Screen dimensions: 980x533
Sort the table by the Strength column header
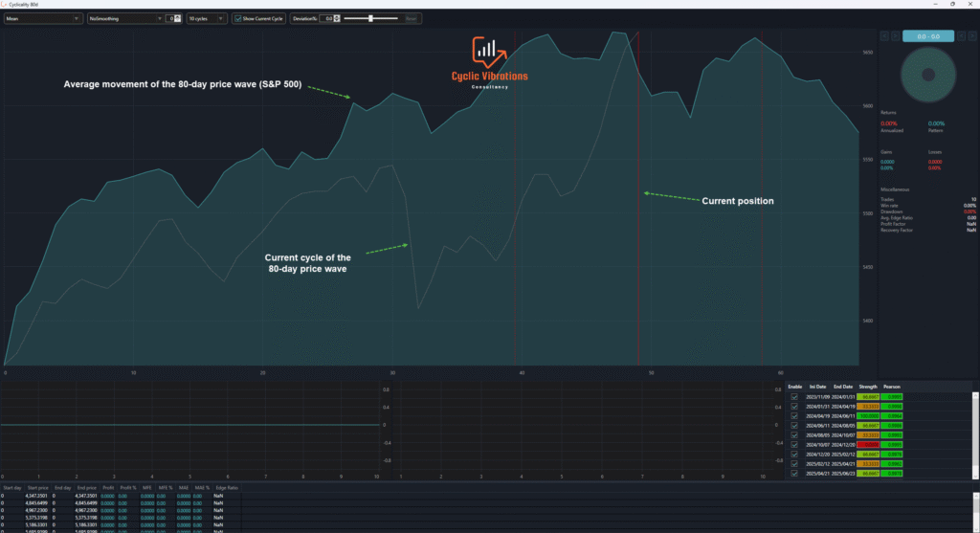(x=868, y=387)
